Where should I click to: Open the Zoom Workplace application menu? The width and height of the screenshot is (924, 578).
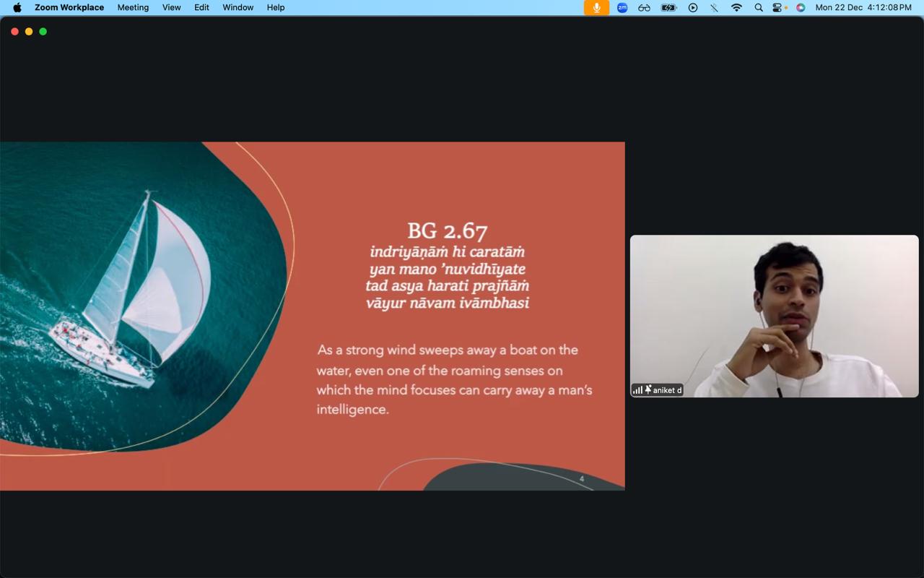coord(69,7)
